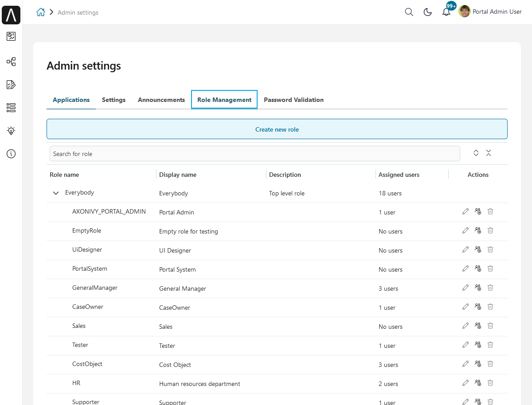This screenshot has height=405, width=532.
Task: Edit the GeneralManager role
Action: [465, 288]
